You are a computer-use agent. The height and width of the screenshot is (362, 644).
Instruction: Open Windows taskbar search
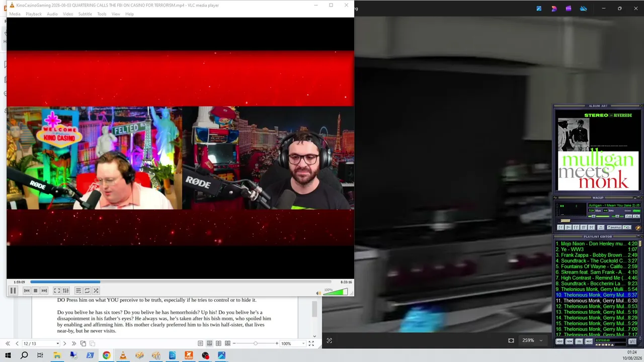[24, 355]
